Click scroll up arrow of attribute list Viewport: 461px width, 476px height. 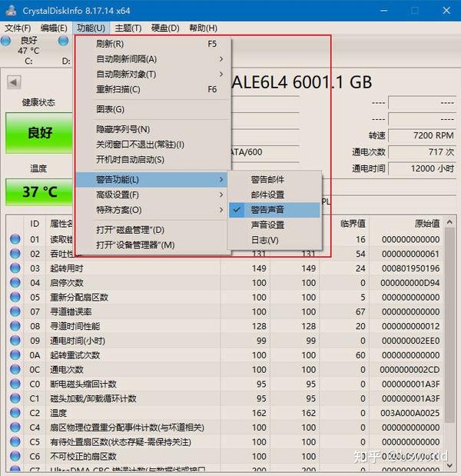pyautogui.click(x=449, y=222)
